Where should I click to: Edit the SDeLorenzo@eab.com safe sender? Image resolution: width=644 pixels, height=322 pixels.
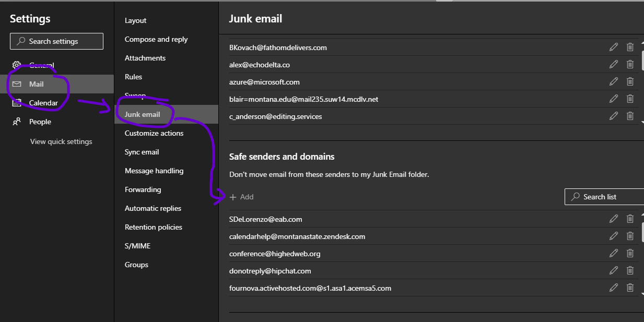614,219
